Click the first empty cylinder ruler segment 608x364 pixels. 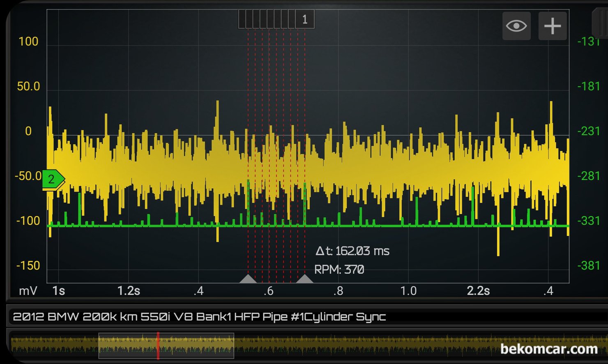(242, 19)
